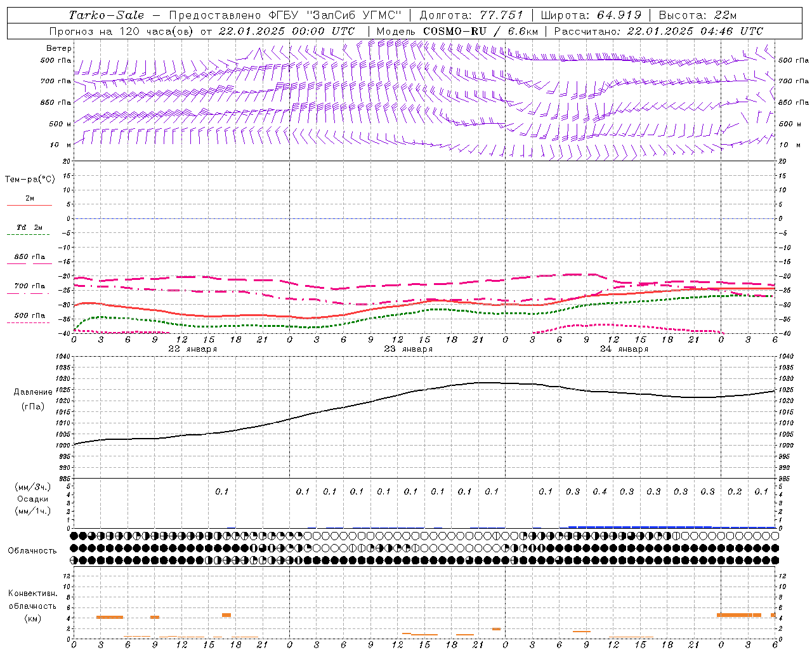This screenshot has width=812, height=650.
Task: Click the 24 января date label
Action: pyautogui.click(x=624, y=349)
